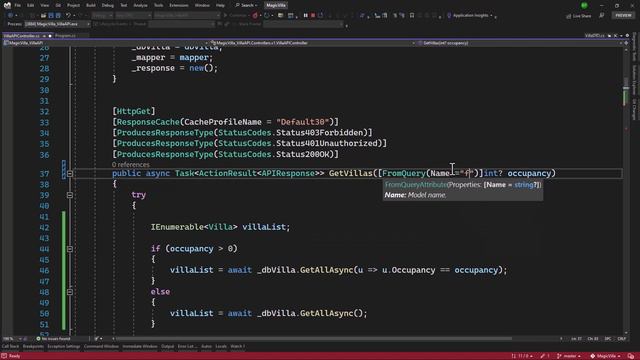640x360 pixels.
Task: Collapse the if block at line 44
Action: point(70,249)
